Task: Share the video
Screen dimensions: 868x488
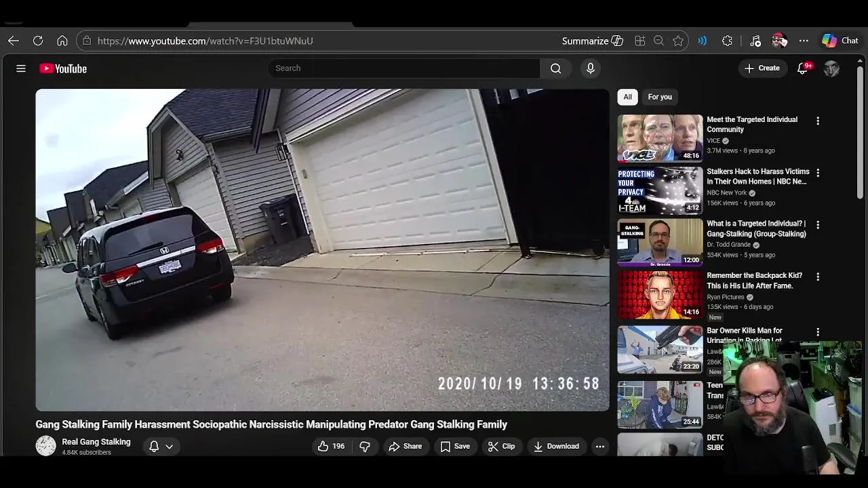Action: (x=406, y=446)
